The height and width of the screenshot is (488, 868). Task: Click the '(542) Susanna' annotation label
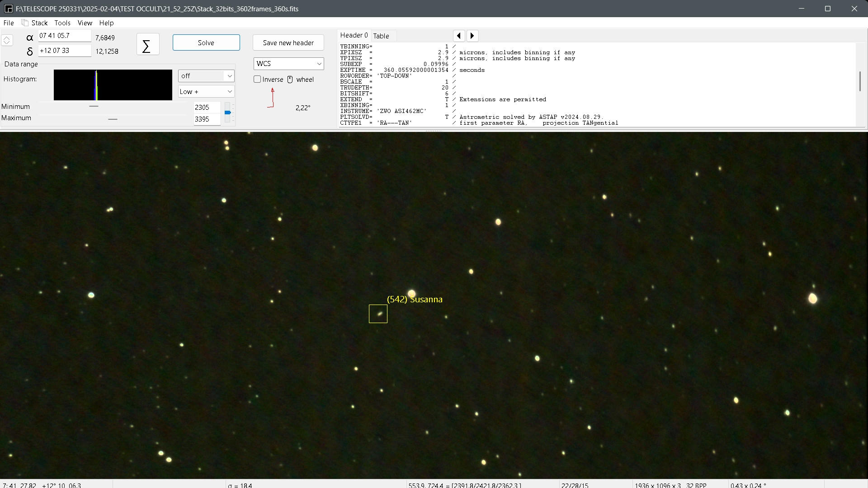415,299
